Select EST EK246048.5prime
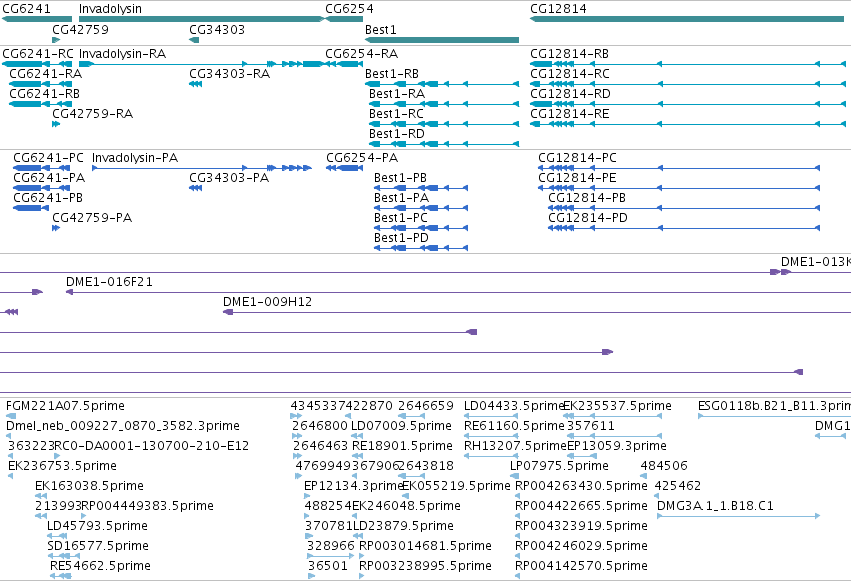 pos(407,506)
